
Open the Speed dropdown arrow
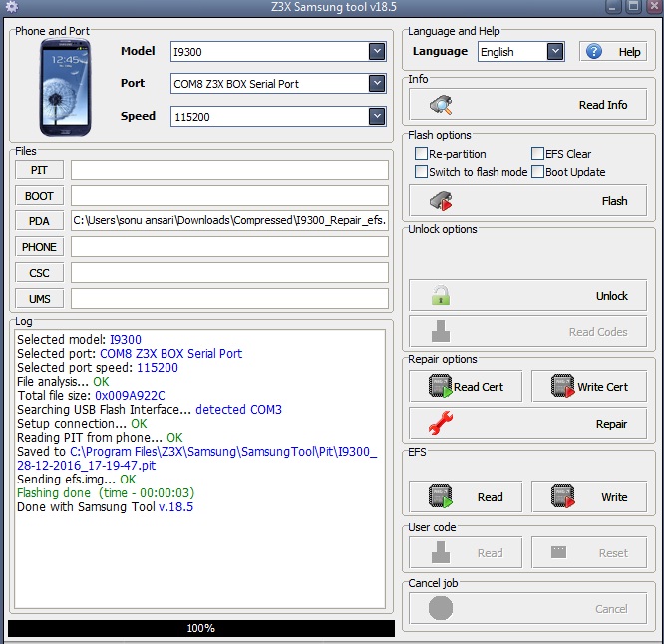377,116
